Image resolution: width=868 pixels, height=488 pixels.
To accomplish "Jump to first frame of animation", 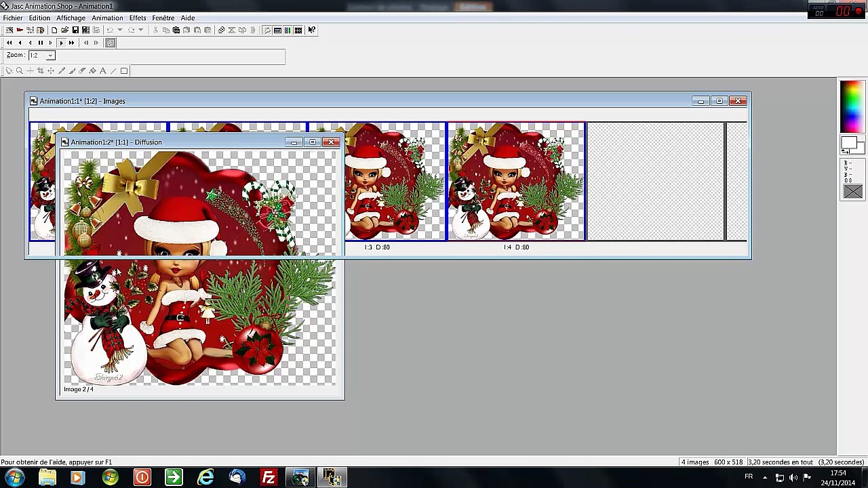I will pos(9,43).
